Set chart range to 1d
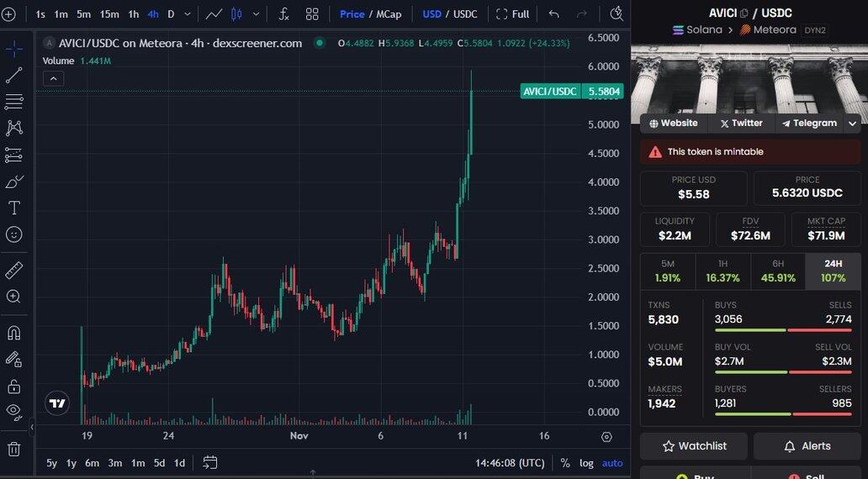 (179, 463)
